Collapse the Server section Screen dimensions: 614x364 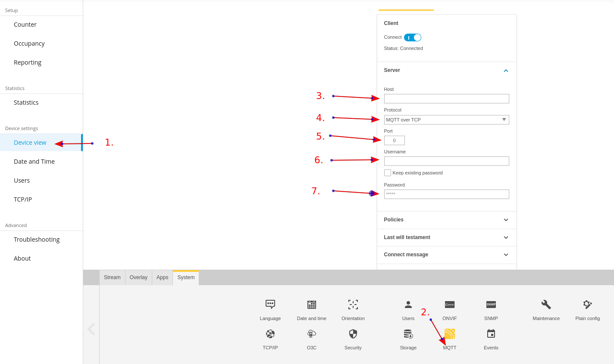click(506, 71)
